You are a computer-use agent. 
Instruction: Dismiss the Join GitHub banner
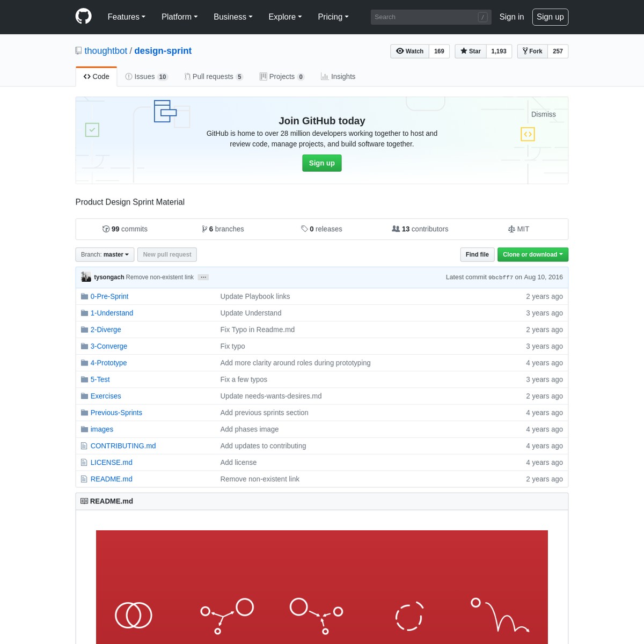(544, 114)
